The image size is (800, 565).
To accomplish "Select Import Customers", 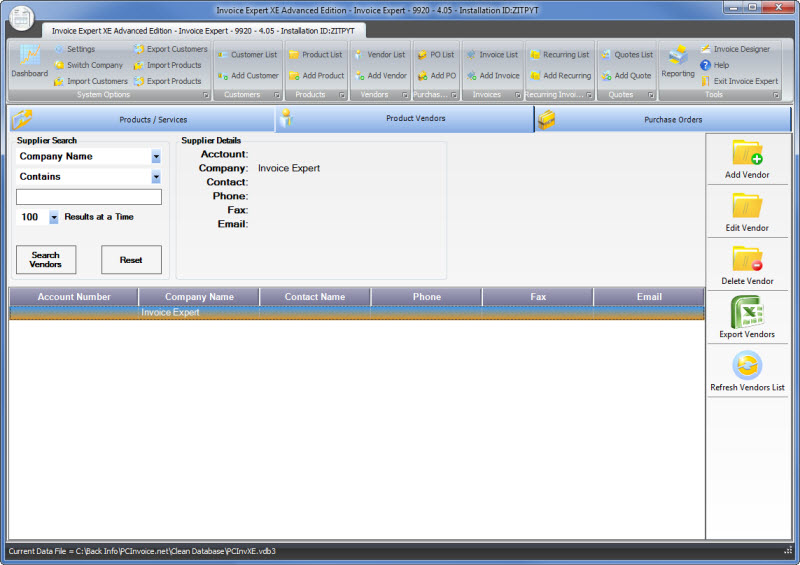I will pos(91,81).
